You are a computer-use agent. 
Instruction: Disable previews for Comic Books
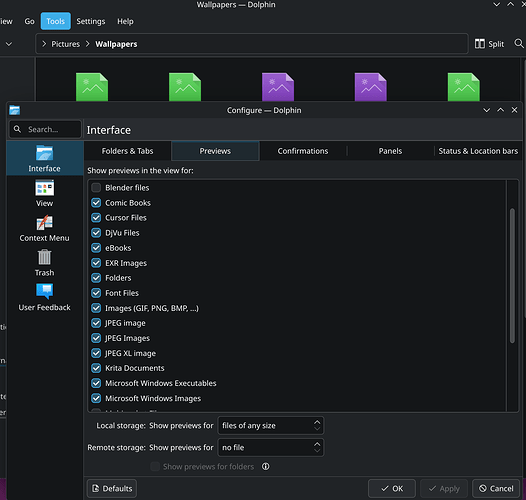pos(96,203)
